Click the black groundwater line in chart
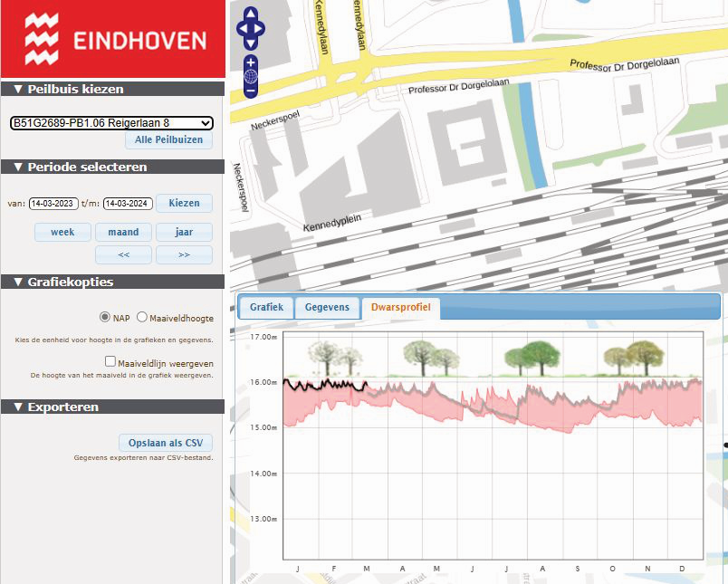 [325, 385]
